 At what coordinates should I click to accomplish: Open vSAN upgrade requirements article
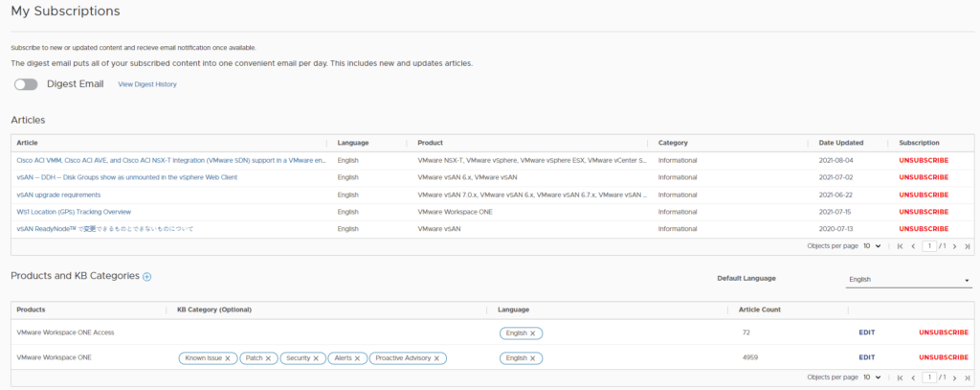click(58, 195)
